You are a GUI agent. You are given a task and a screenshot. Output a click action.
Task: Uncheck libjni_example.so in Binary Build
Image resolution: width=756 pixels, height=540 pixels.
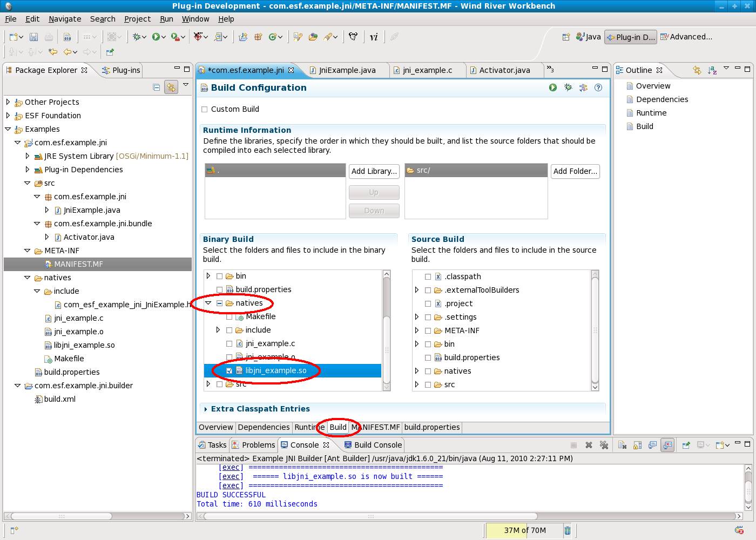coord(230,371)
